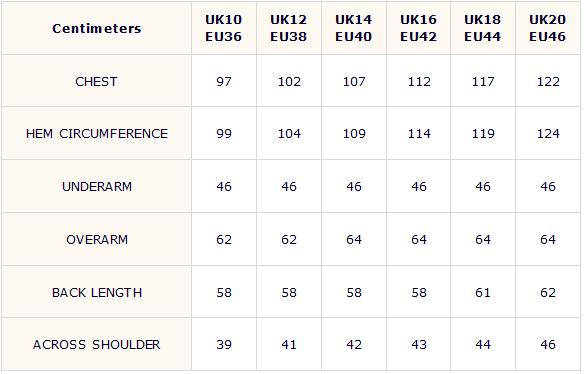Click the UNDERARM row label
Screen dimensions: 584x374
pos(97,187)
